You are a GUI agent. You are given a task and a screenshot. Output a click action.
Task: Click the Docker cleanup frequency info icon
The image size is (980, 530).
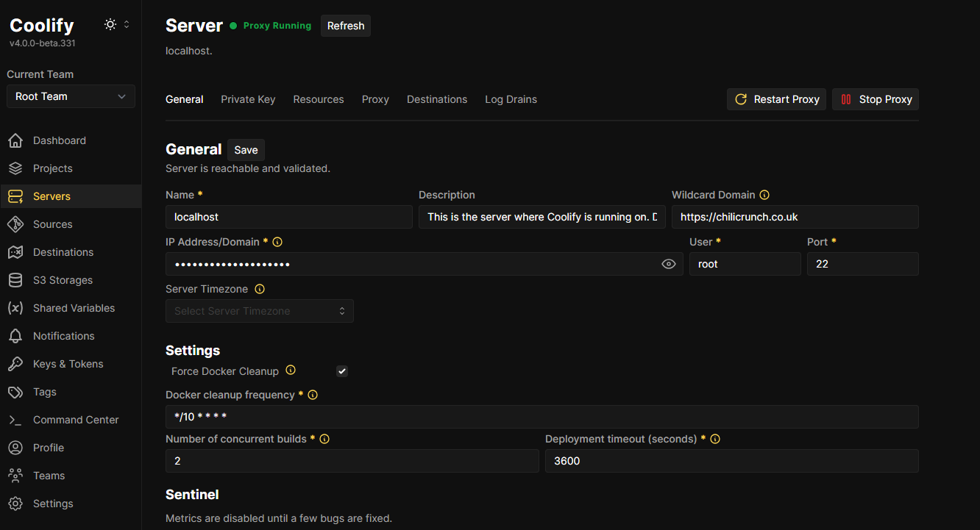(313, 395)
